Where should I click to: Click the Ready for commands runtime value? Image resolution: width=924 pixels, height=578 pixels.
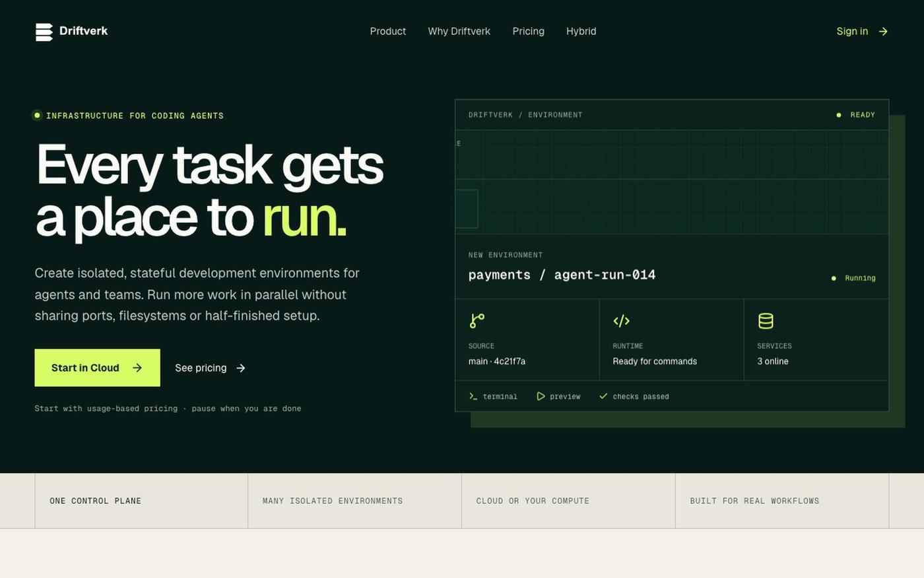coord(655,361)
